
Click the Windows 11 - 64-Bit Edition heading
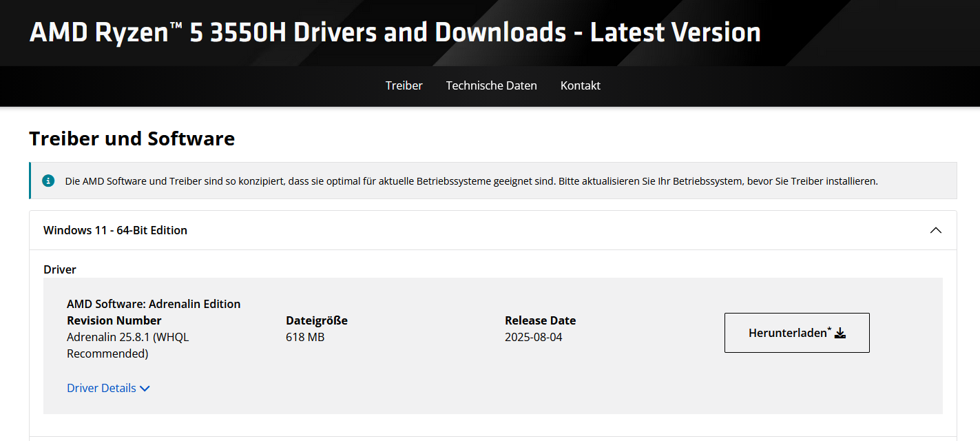[x=115, y=230]
